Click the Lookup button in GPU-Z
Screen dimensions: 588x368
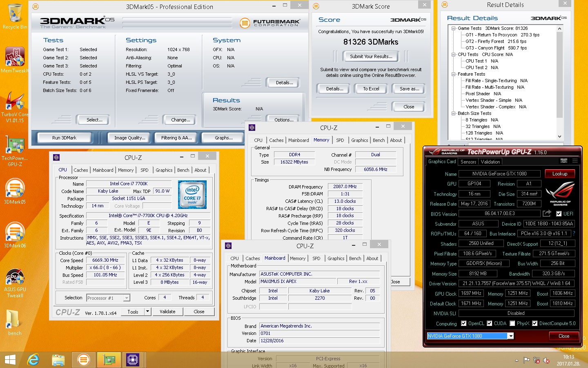pos(560,174)
